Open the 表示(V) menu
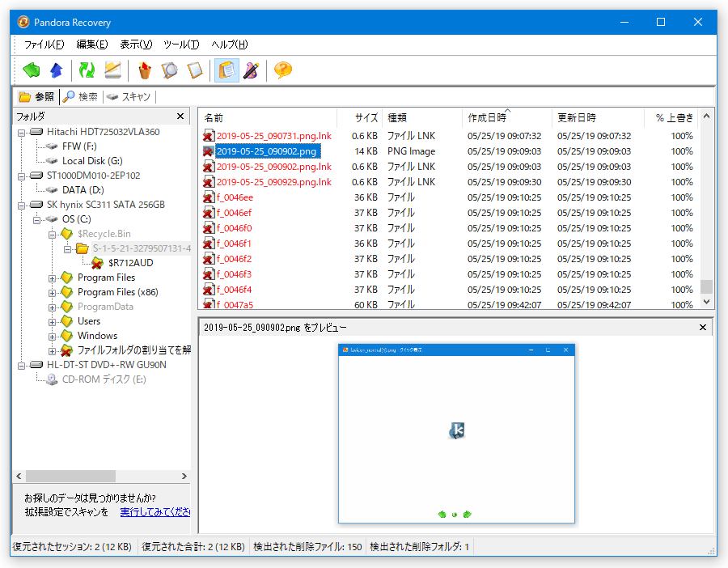Viewport: 728px width, 568px height. [x=136, y=45]
